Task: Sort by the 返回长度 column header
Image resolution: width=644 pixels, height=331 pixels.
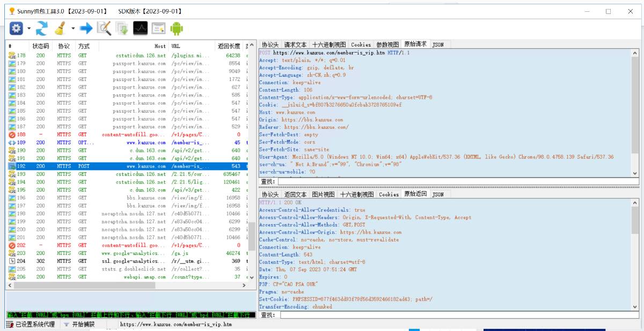Action: (229, 46)
